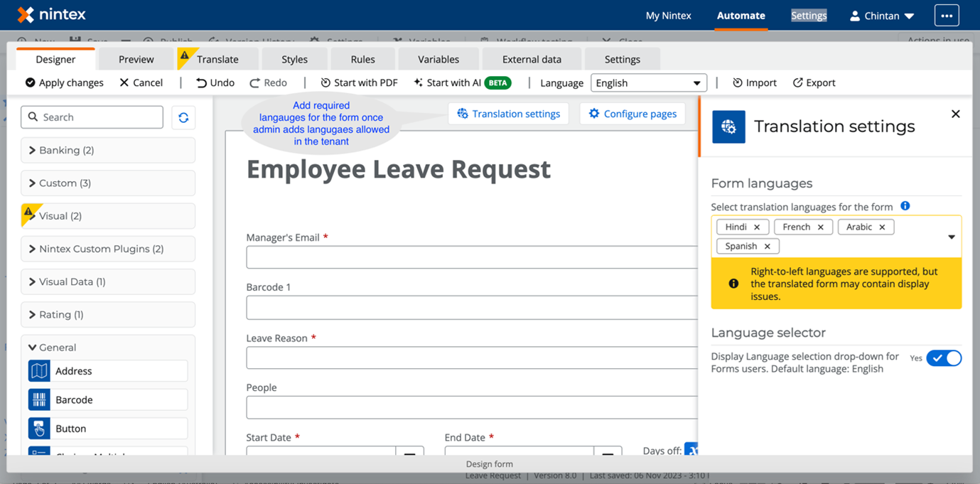
Task: Switch to the Styles tab
Action: 294,59
